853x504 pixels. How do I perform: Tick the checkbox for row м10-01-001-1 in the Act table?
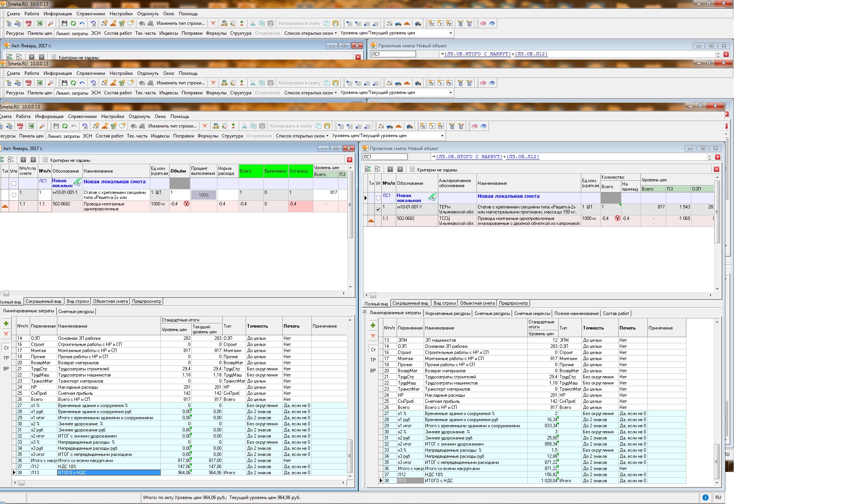click(x=14, y=195)
